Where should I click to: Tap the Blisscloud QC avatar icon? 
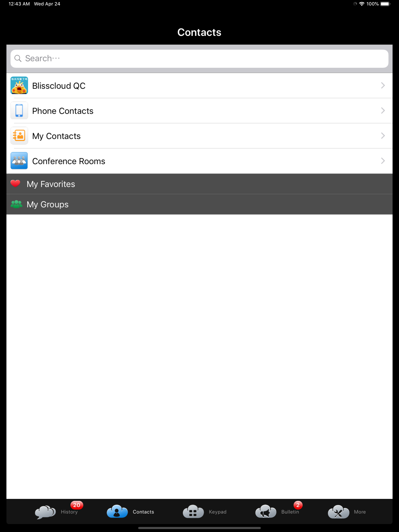pyautogui.click(x=19, y=85)
